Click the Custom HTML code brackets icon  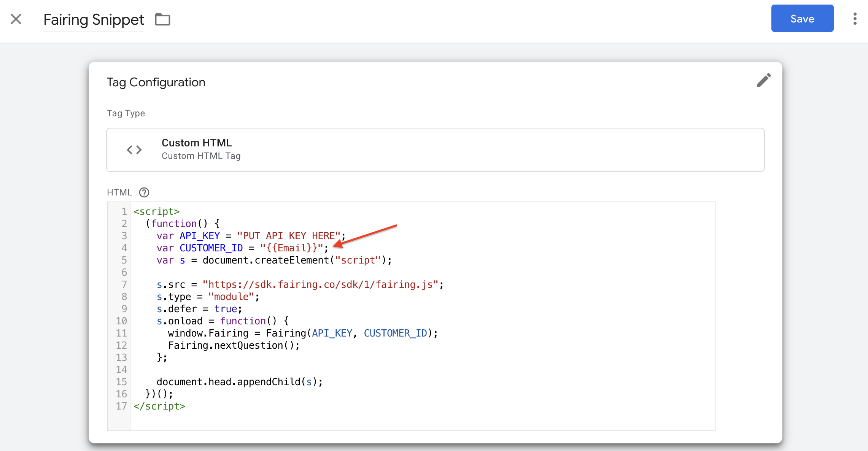click(x=134, y=150)
